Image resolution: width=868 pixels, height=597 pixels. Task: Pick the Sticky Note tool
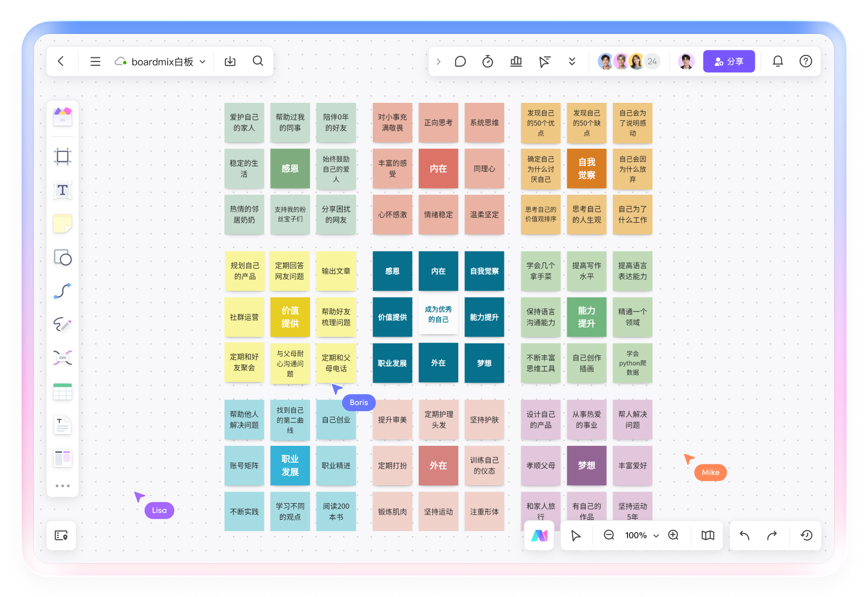pyautogui.click(x=62, y=224)
